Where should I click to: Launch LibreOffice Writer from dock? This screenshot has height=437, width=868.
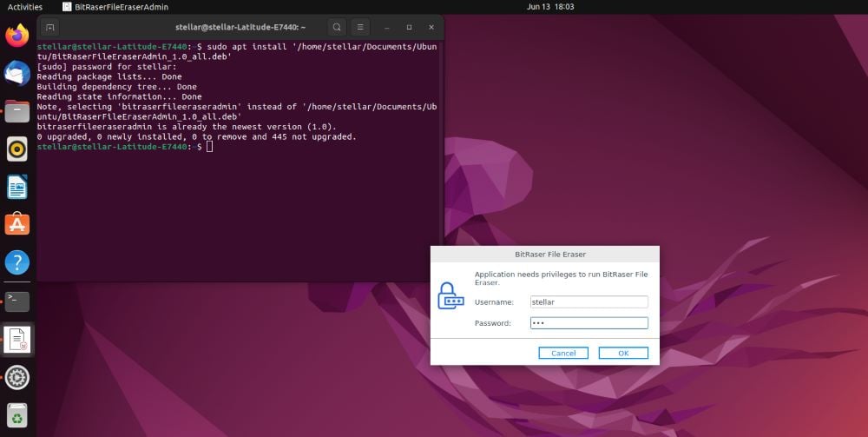click(17, 187)
